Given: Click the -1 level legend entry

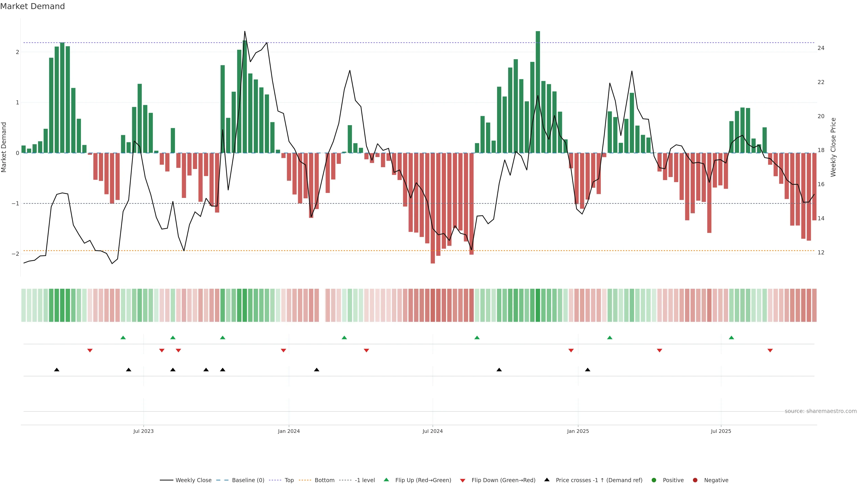Looking at the screenshot, I should [365, 480].
